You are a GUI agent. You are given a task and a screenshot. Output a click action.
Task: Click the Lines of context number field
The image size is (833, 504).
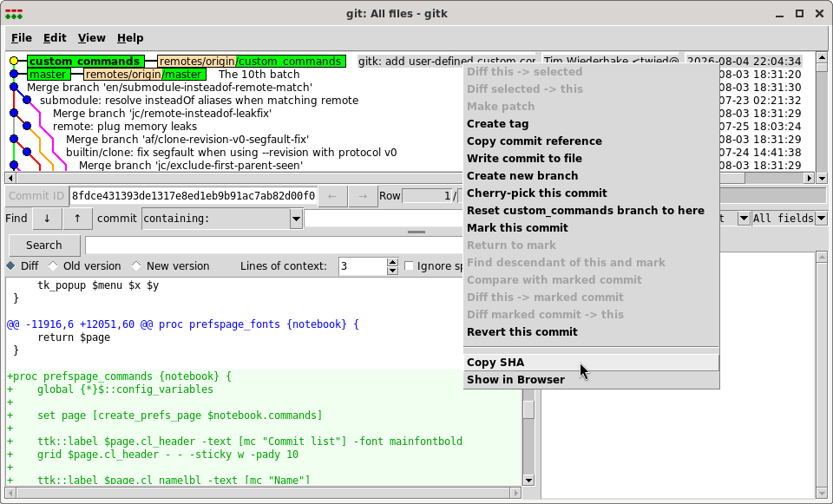363,266
